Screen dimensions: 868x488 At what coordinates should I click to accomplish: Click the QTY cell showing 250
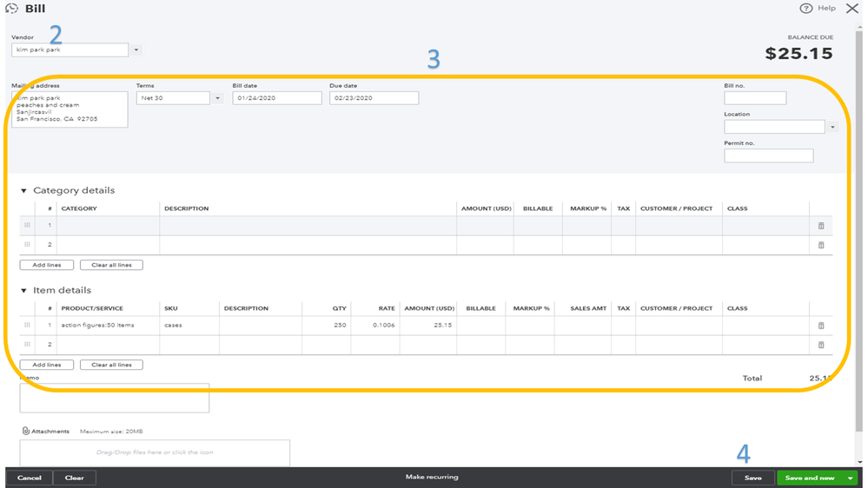click(327, 326)
